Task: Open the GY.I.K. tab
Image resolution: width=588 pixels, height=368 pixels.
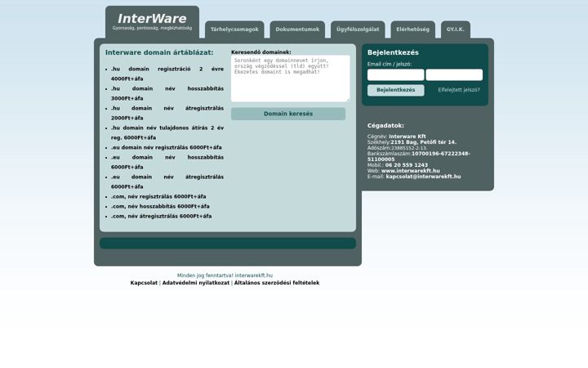Action: 455,29
